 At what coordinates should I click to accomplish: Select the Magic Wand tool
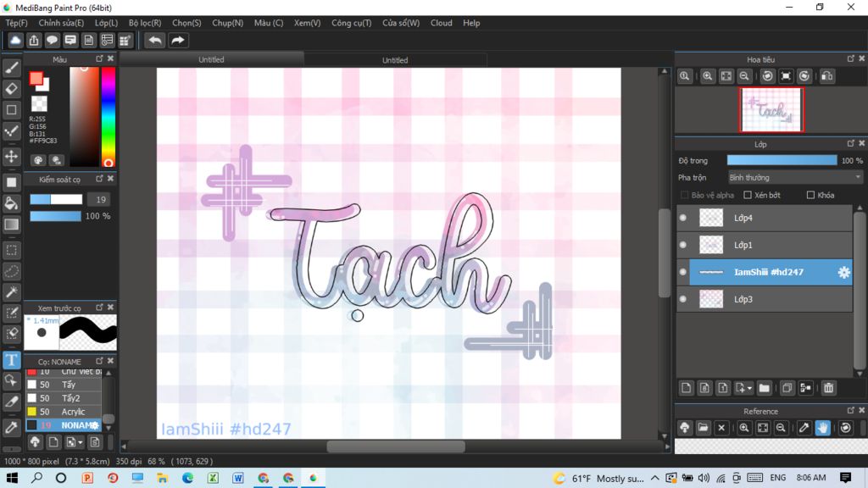[x=11, y=292]
